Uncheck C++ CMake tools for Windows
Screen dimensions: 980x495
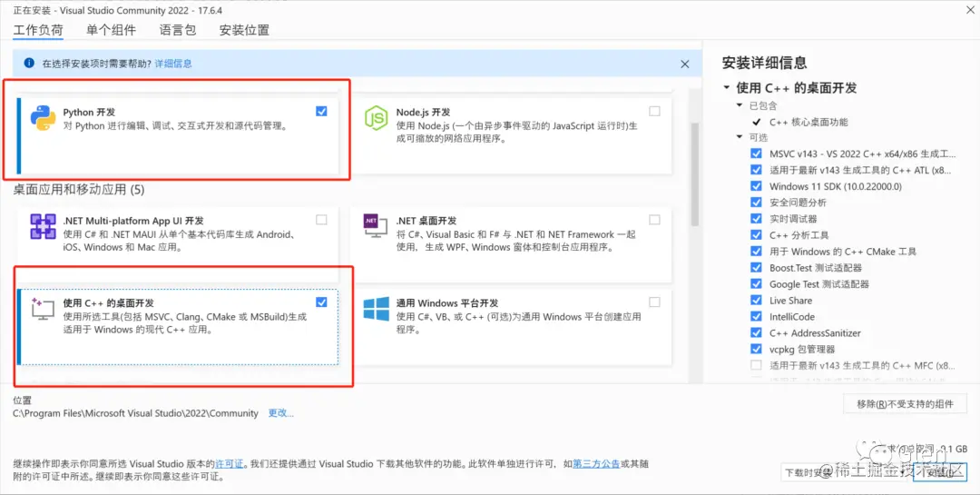point(756,251)
